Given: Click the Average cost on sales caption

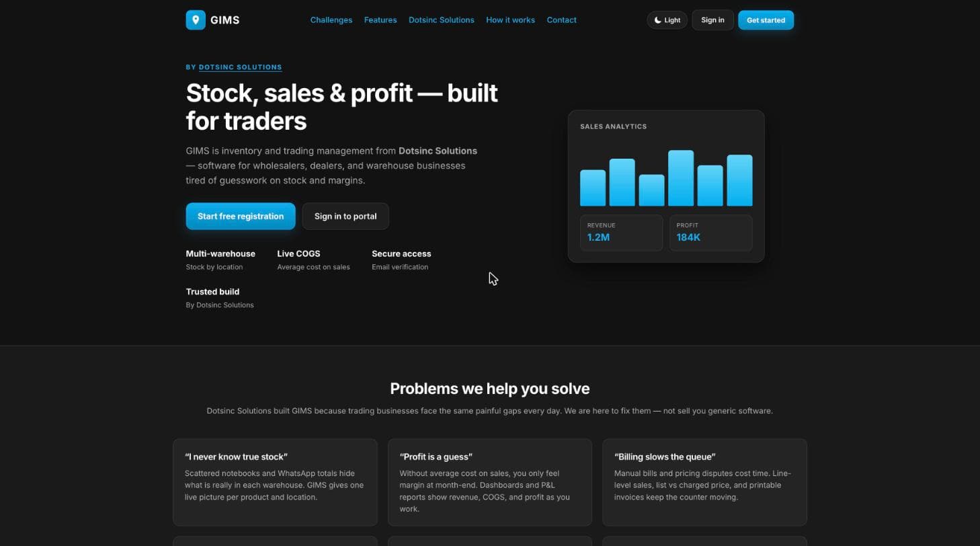Looking at the screenshot, I should tap(314, 267).
